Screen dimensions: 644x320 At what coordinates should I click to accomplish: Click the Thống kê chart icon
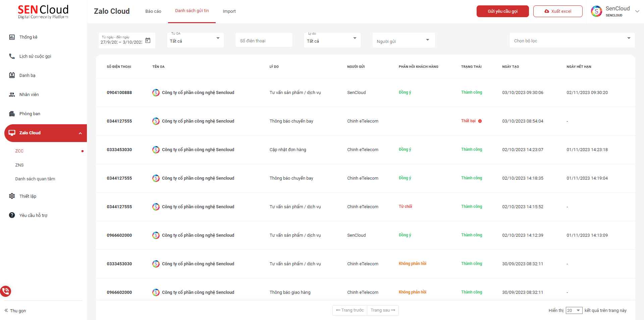click(12, 37)
